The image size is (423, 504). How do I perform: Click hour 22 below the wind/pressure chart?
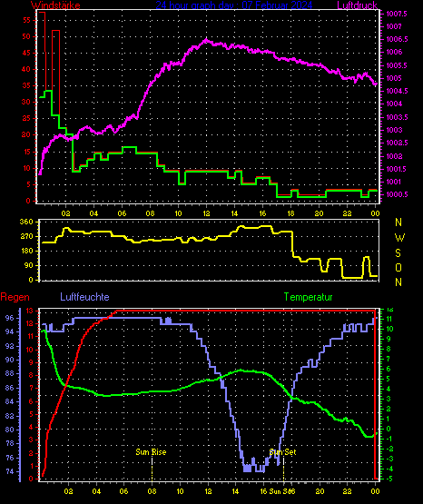point(347,213)
